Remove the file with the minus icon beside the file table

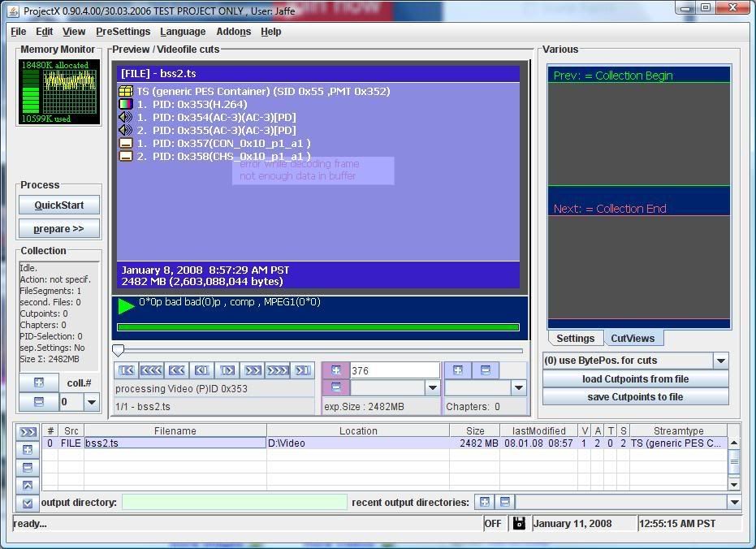[x=28, y=467]
